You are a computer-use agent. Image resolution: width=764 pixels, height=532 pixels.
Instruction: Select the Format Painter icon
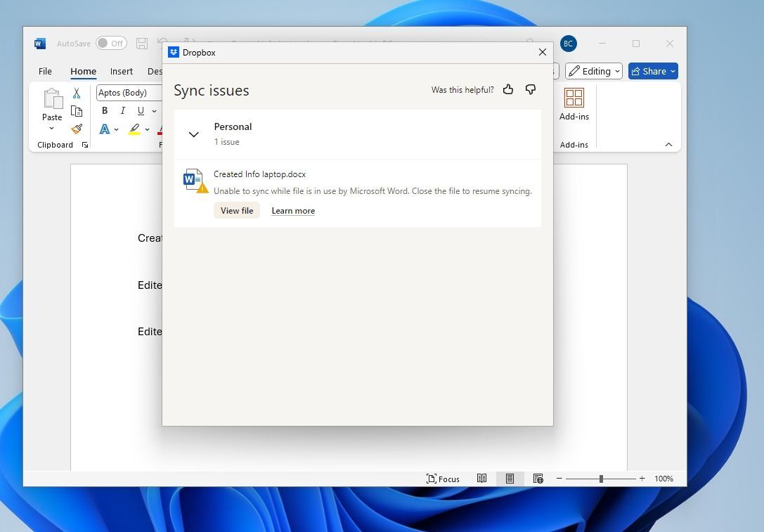click(x=77, y=129)
